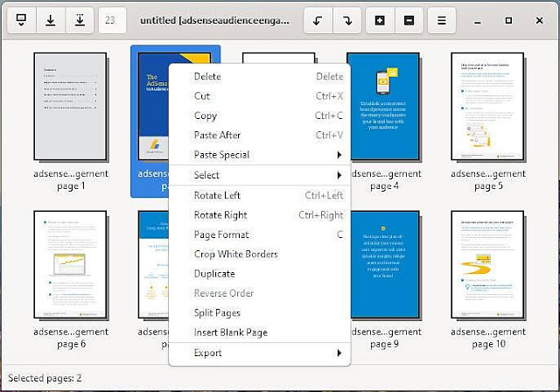
Task: Select the page 1 contents thumbnail
Action: (70, 107)
